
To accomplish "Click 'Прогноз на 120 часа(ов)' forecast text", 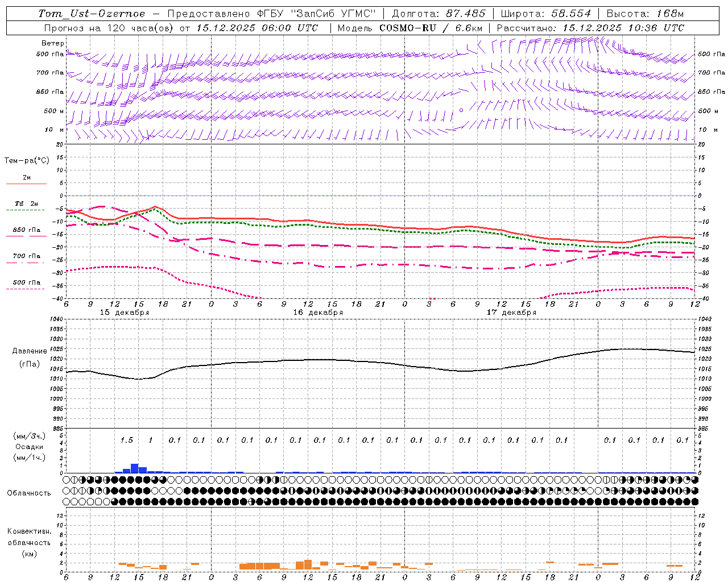I will tap(110, 28).
